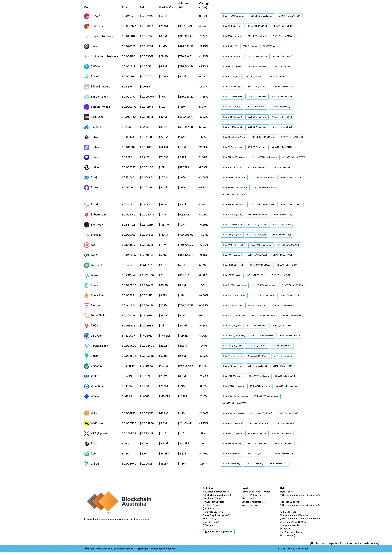Viewport: 392px width, 555px height.
Task: Click the SELL XRP button
Action: click(x=257, y=434)
